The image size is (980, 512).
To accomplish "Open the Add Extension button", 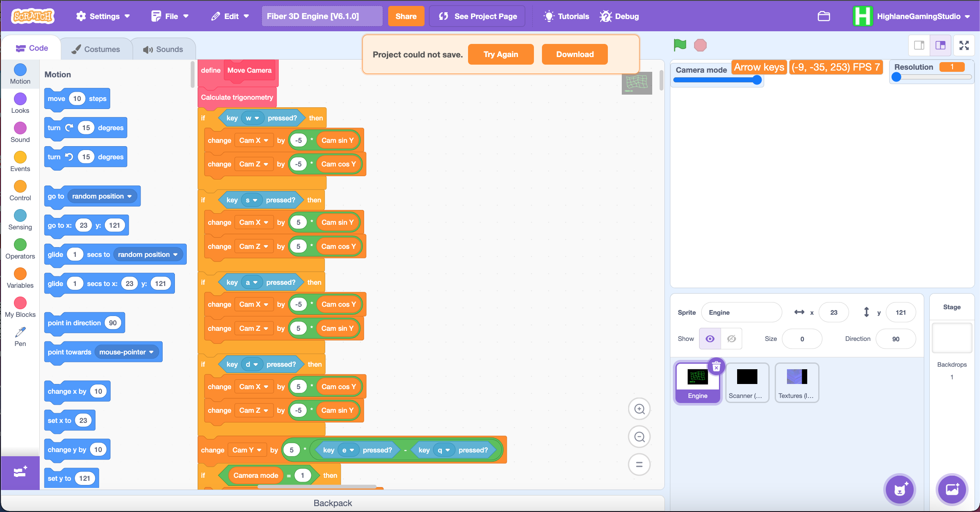I will [x=20, y=472].
